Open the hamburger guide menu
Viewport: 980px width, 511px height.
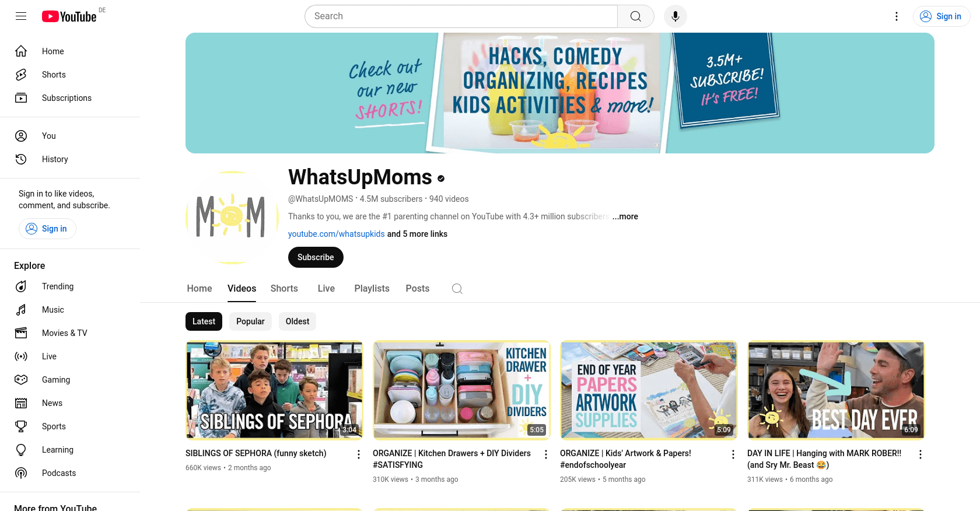[21, 16]
